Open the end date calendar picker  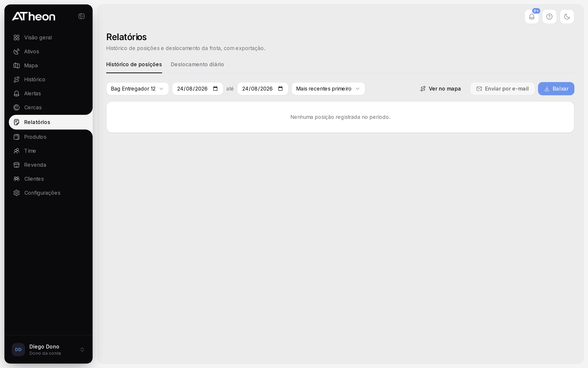pyautogui.click(x=280, y=89)
